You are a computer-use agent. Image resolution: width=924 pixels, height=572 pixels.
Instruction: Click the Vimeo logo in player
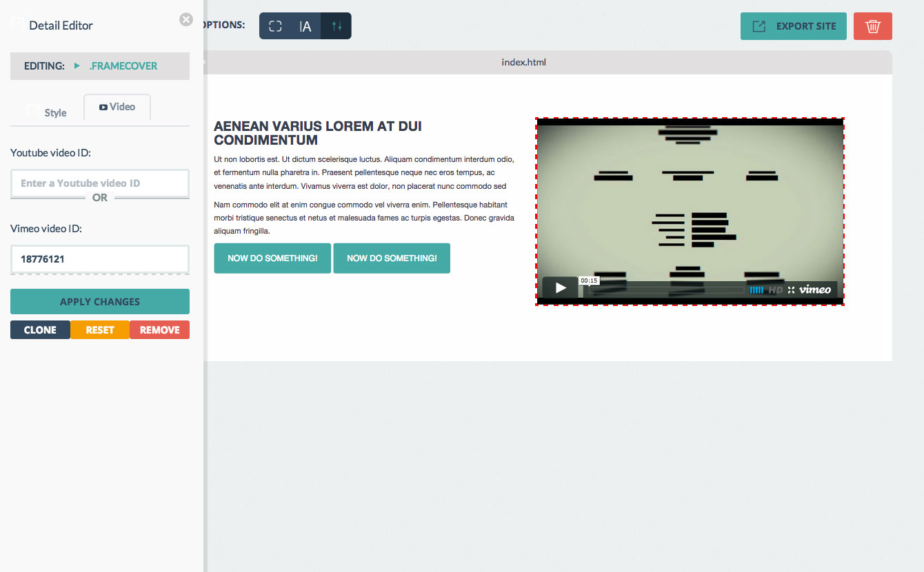point(815,290)
